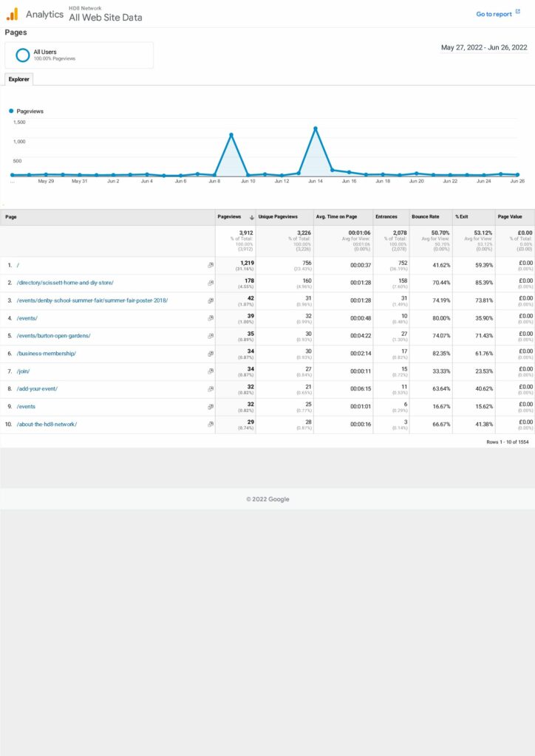
Task: Click the Bounce Rate column header
Action: (425, 217)
